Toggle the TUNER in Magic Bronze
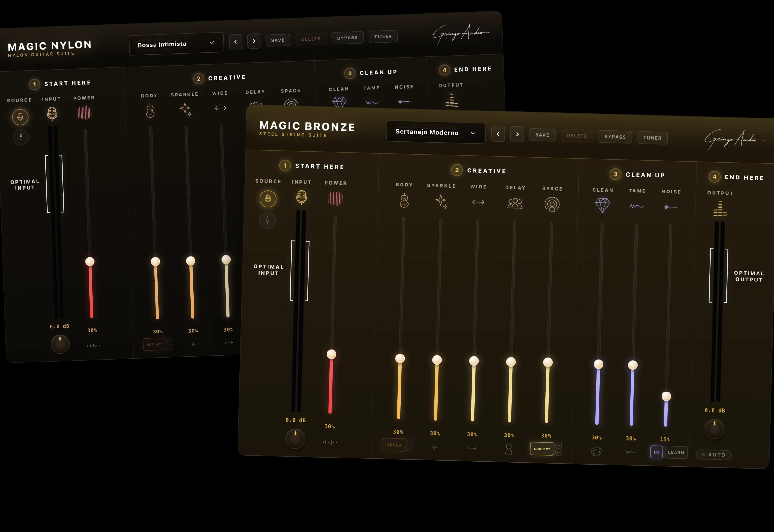The image size is (774, 532). [x=652, y=138]
